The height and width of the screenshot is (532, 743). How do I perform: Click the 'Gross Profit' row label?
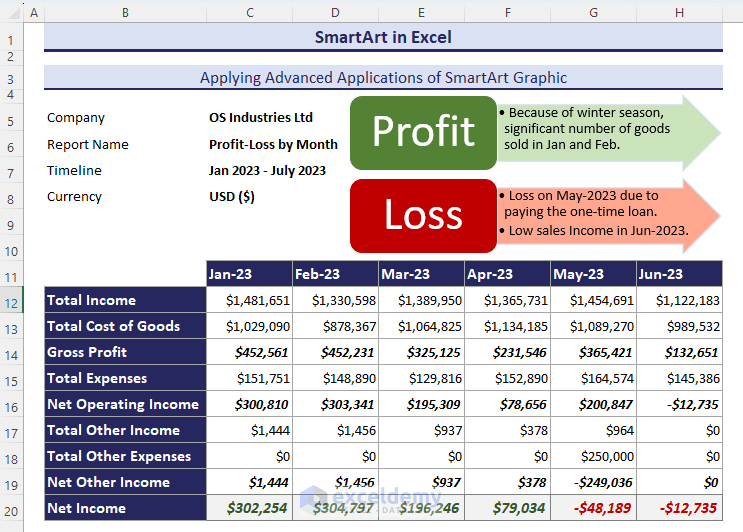(126, 352)
